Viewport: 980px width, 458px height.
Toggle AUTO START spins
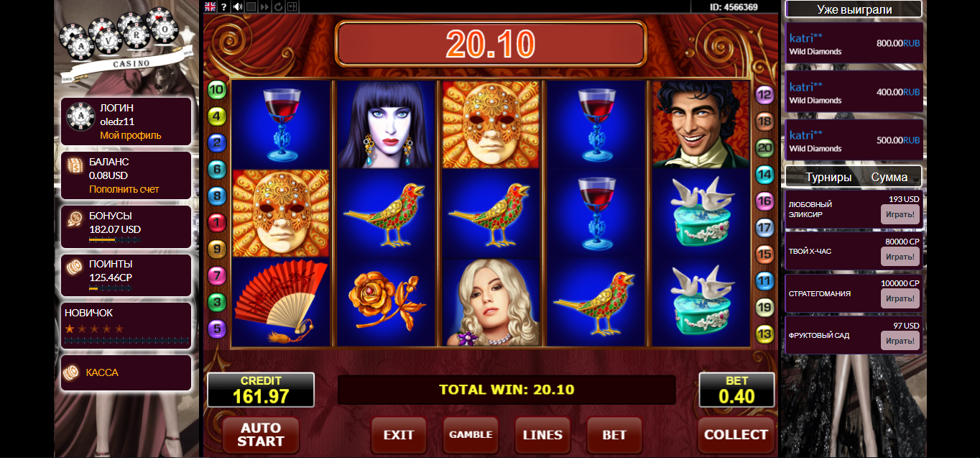click(x=260, y=434)
